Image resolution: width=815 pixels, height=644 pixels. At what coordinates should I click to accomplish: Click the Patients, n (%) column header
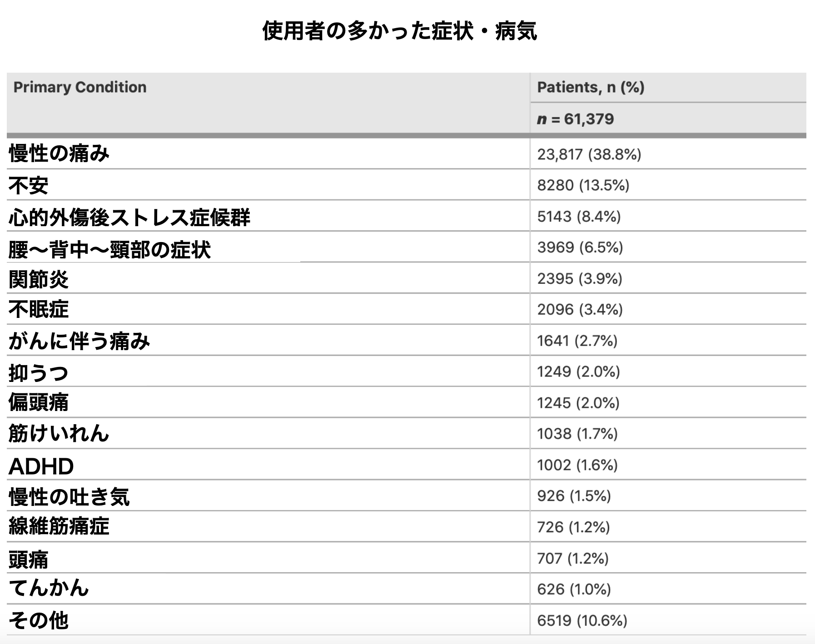point(591,87)
